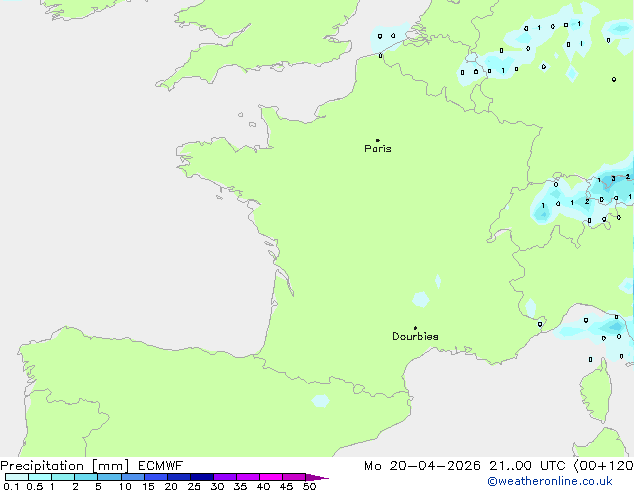The width and height of the screenshot is (634, 490).
Task: Click the '(00+120' forecast run offset
Action: coord(603,466)
